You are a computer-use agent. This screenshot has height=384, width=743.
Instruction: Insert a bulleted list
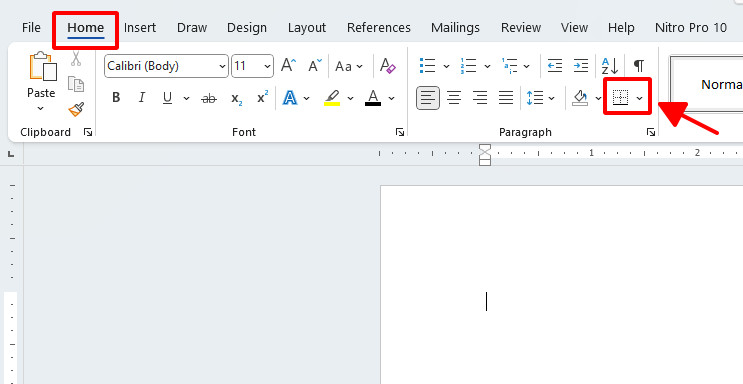[427, 65]
